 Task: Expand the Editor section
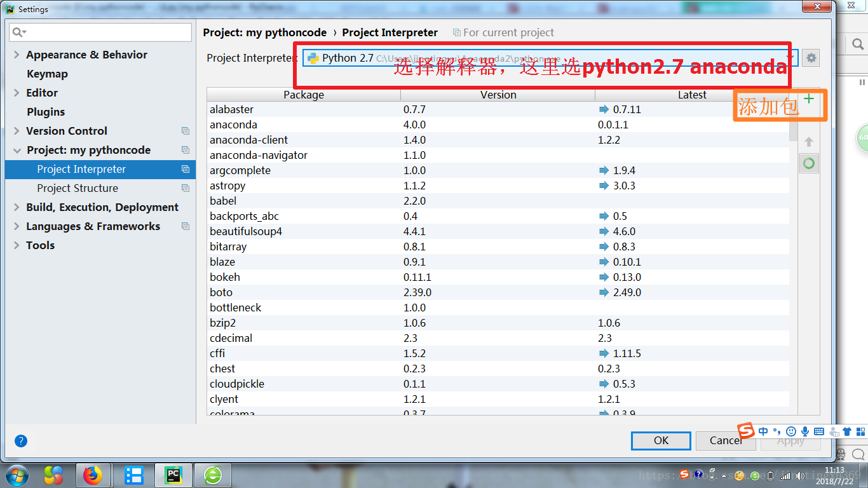coord(17,93)
